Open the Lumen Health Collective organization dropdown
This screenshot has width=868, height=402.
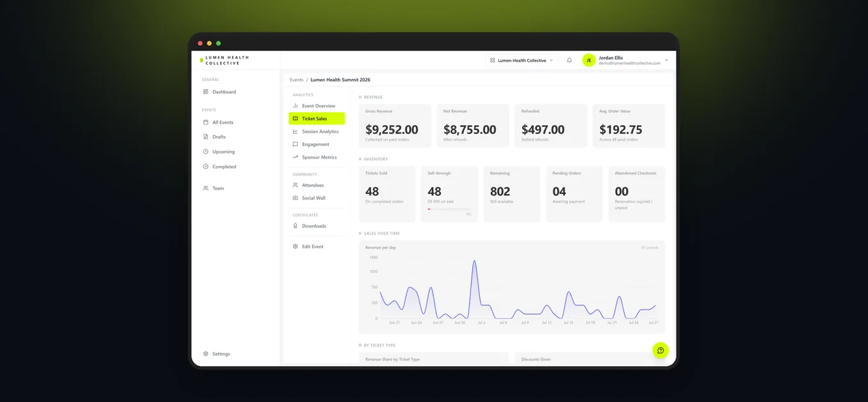point(521,61)
